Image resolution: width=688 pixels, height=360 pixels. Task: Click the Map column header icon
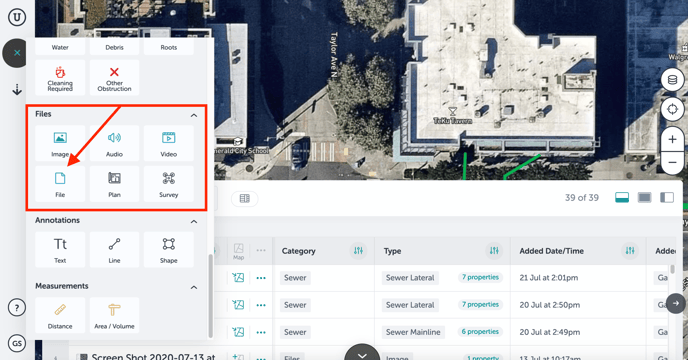238,251
